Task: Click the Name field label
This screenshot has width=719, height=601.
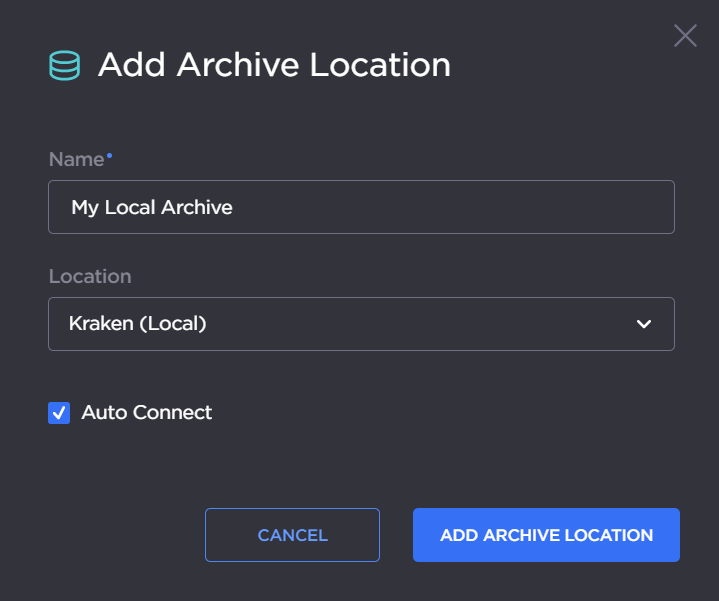Action: pos(76,159)
